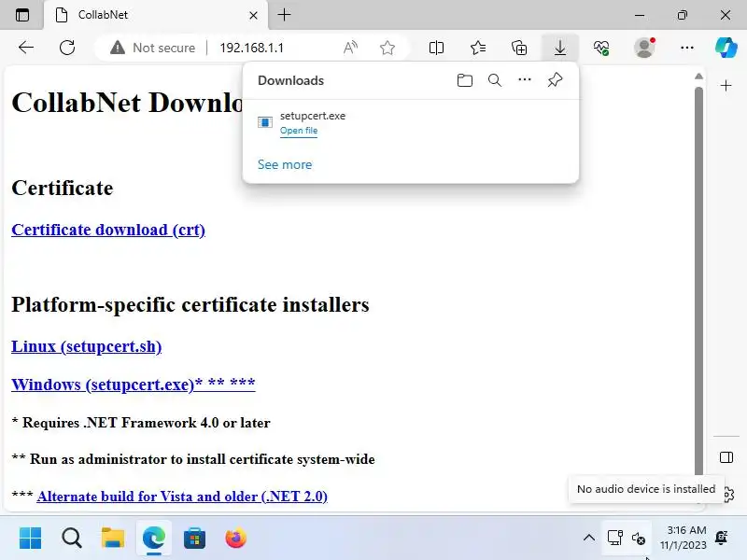
Task: Open the Windows Start menu
Action: (31, 539)
